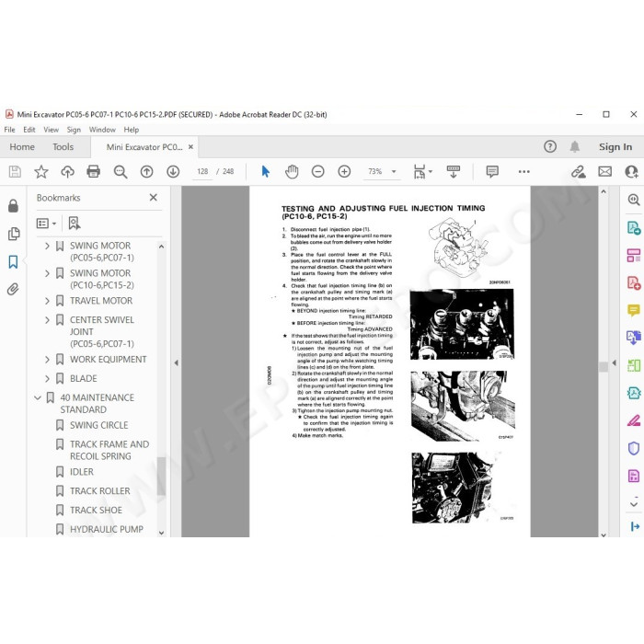The height and width of the screenshot is (644, 644).
Task: Open the Help menu
Action: pos(132,130)
